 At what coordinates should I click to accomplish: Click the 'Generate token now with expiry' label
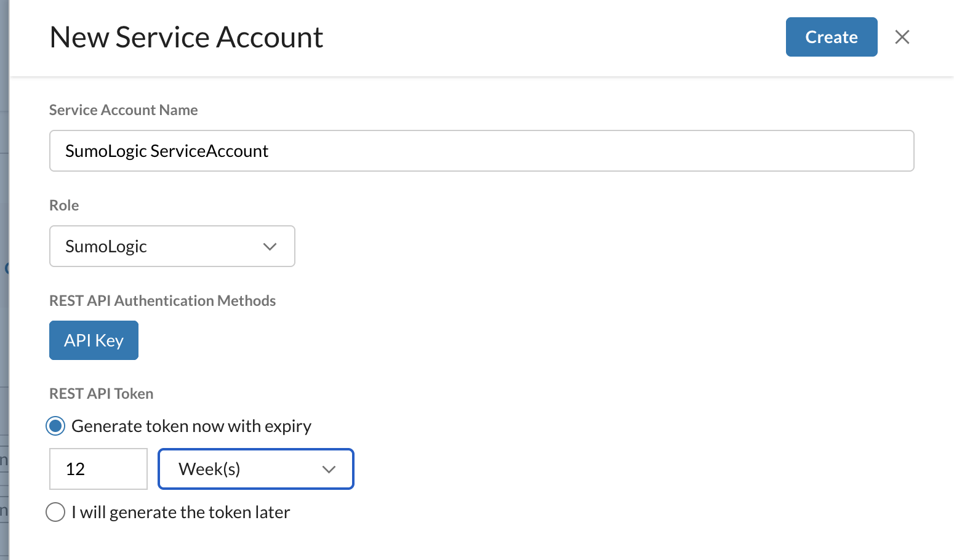click(x=191, y=426)
